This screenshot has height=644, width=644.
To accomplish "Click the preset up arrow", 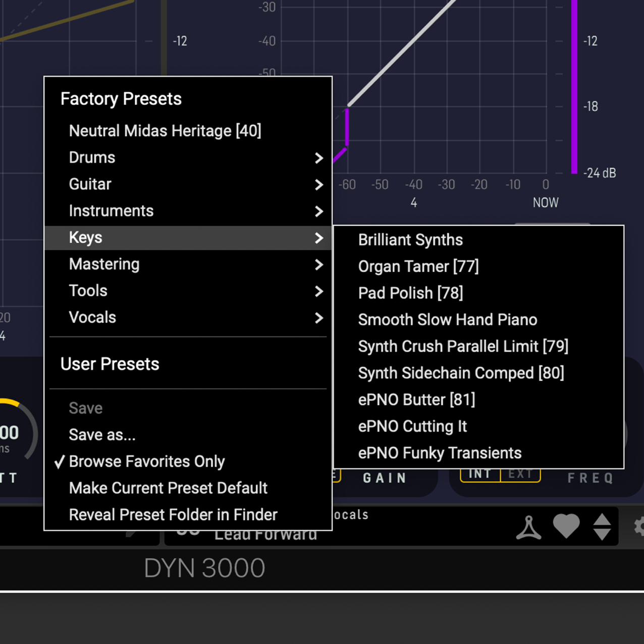I will point(602,520).
